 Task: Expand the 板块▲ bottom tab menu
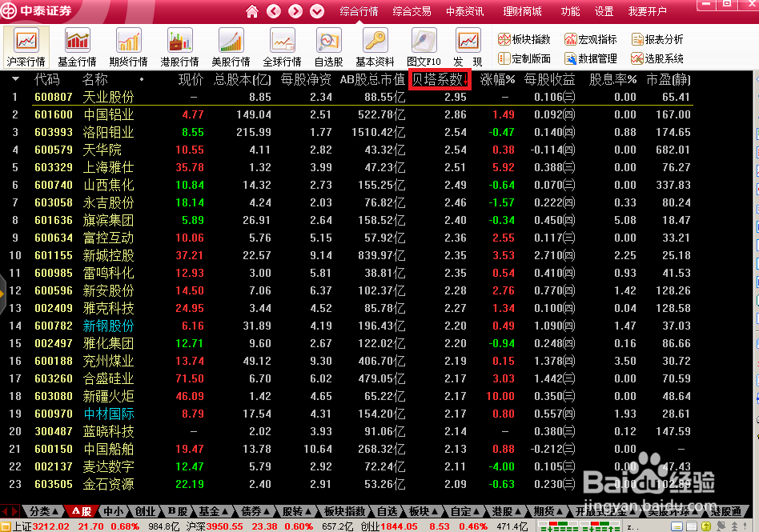tap(424, 511)
